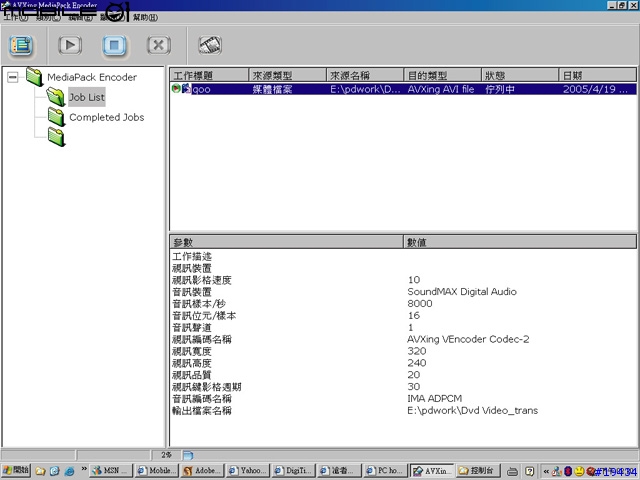
Task: Select the 'goo' job row
Action: (403, 89)
